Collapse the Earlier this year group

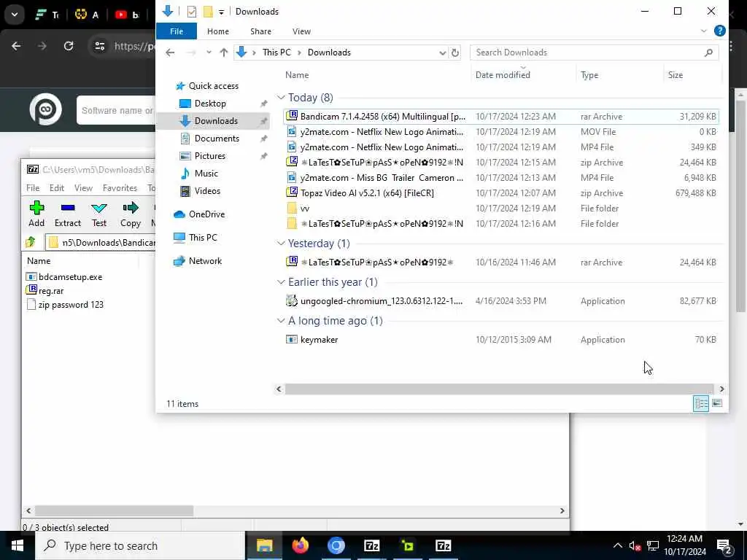point(281,282)
